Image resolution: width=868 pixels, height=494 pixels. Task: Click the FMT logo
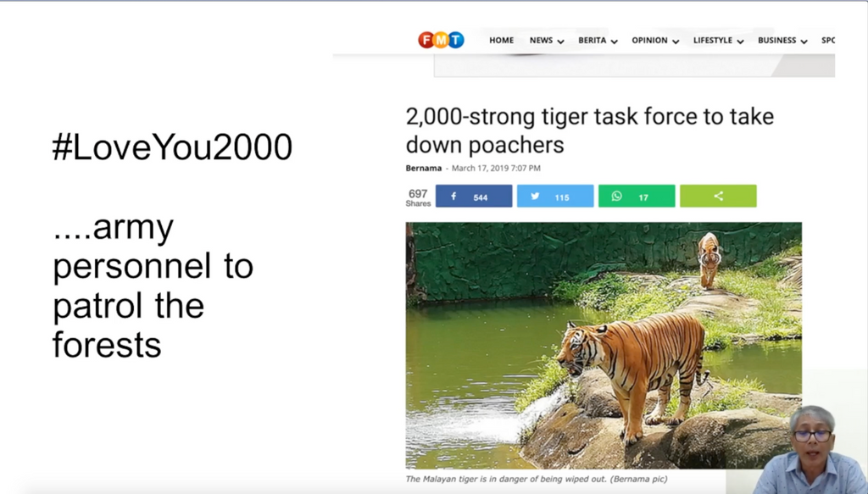pyautogui.click(x=441, y=40)
